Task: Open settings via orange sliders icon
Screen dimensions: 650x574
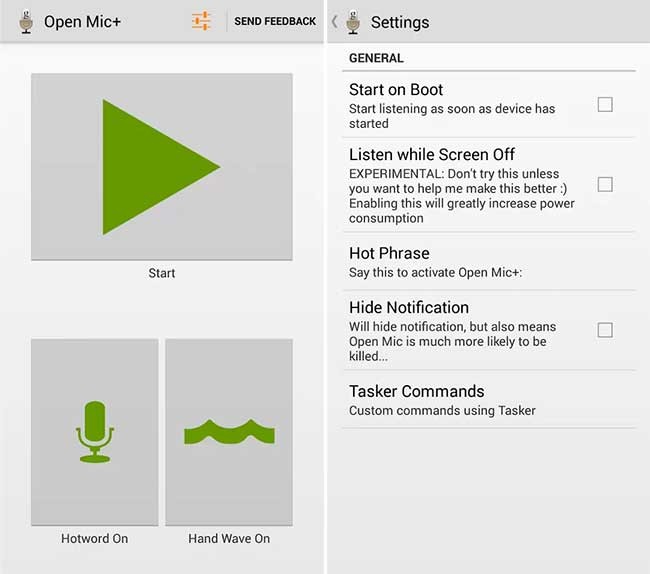Action: (x=201, y=21)
